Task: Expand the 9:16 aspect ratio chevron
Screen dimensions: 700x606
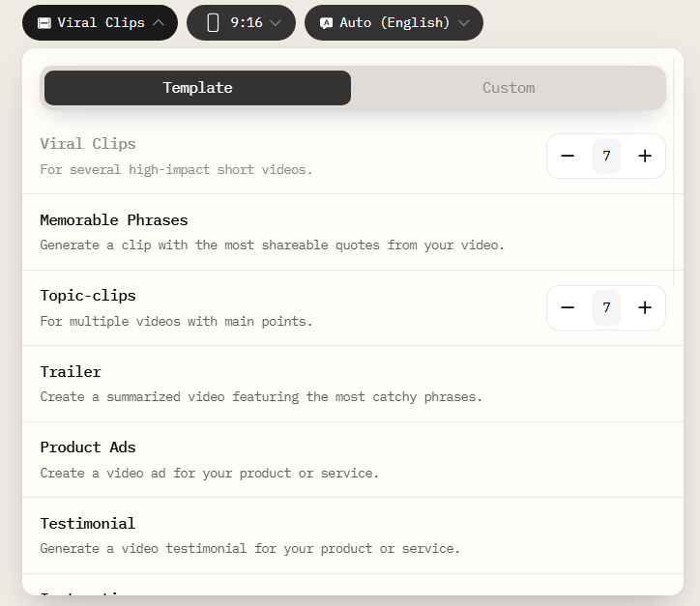Action: click(277, 22)
